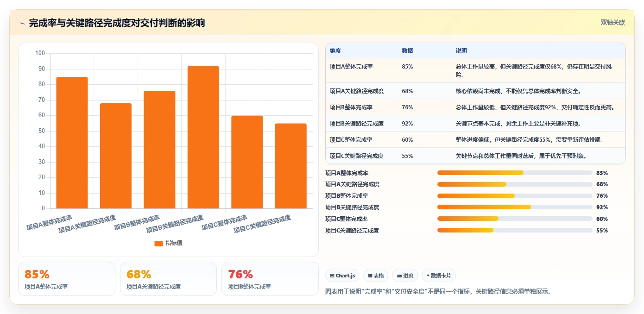Click the description 关键节点基本完成
Image resolution: width=644 pixels, height=314 pixels.
[518, 124]
